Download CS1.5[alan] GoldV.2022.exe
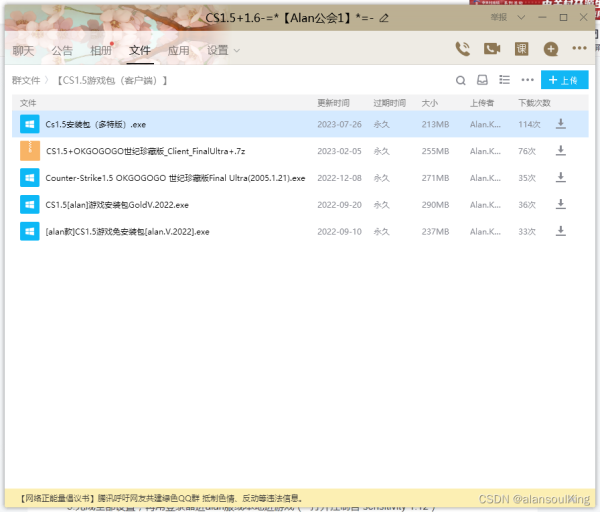Viewport: 600px width, 512px height. [x=561, y=204]
